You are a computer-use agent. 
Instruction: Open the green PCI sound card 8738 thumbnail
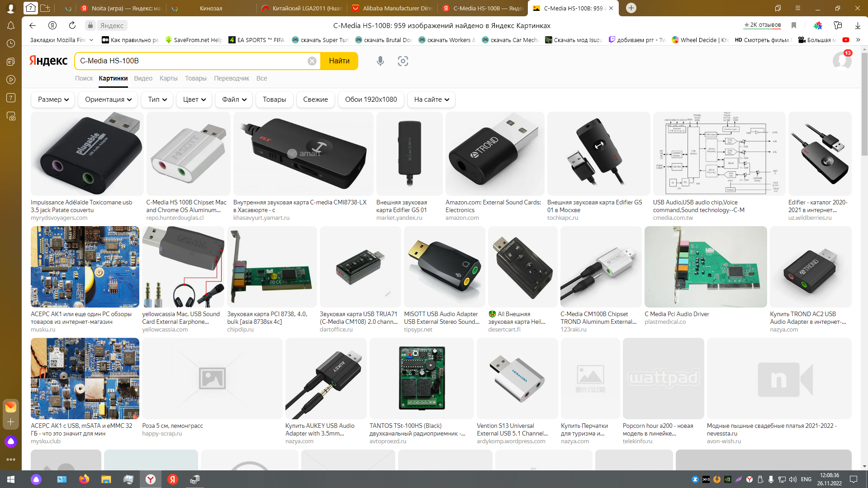click(272, 267)
